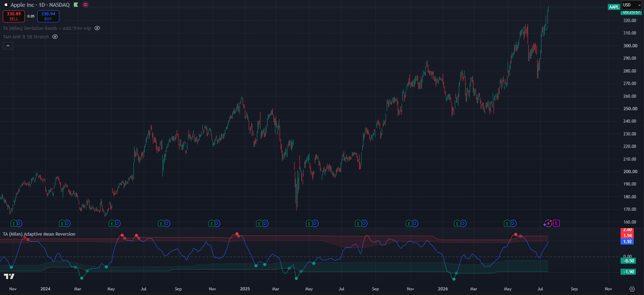
Task: Click the 200.00 price scale label
Action: (630, 172)
